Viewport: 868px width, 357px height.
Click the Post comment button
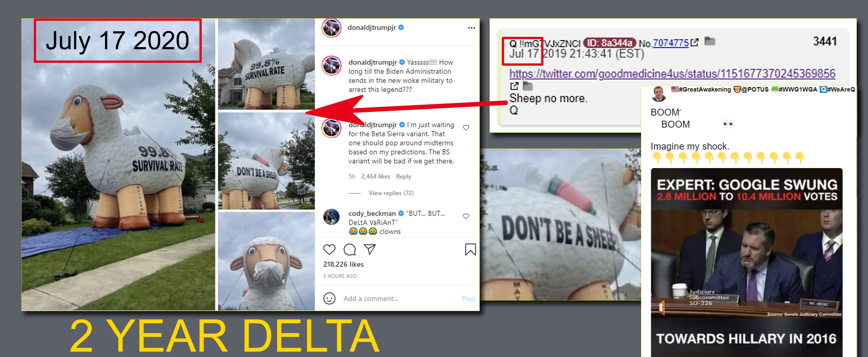pos(468,298)
